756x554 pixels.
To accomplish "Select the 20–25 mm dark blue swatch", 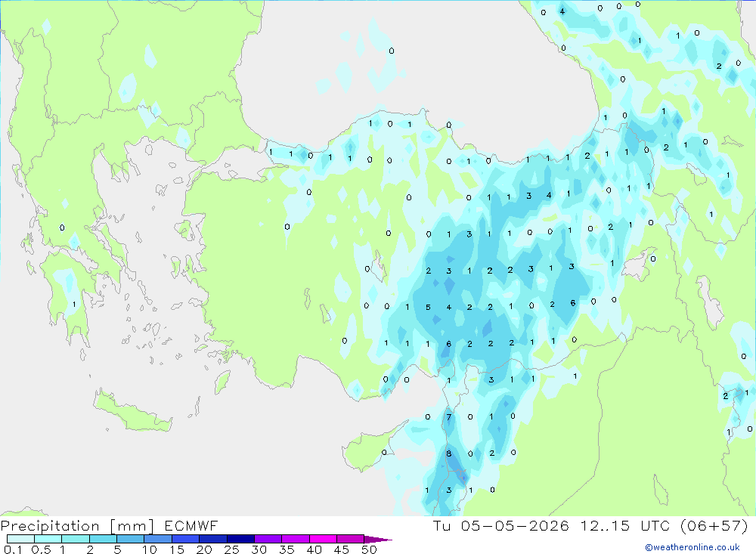I will (212, 539).
